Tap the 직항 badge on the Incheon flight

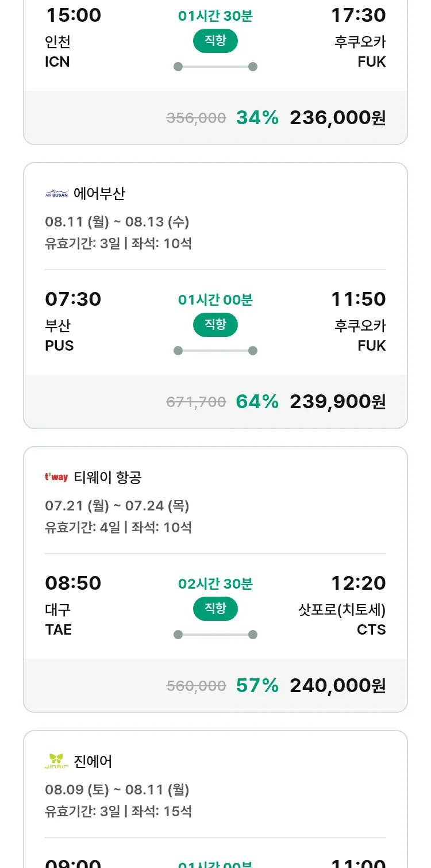[x=215, y=41]
